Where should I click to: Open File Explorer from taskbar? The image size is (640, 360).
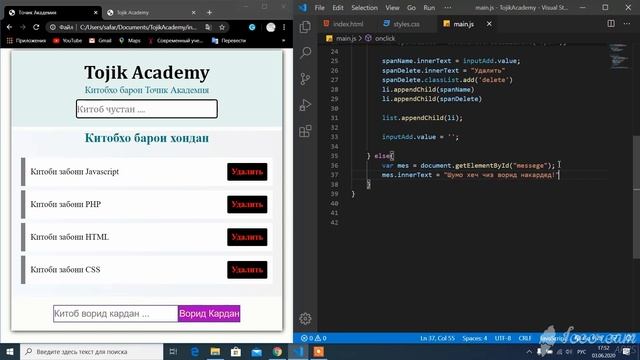point(215,351)
